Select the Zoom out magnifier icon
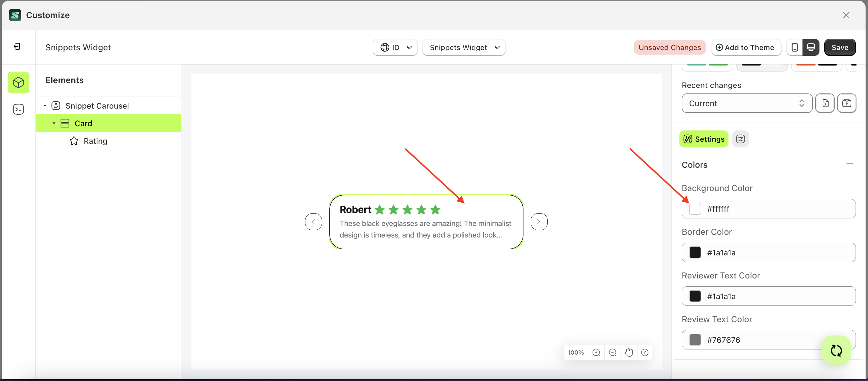The width and height of the screenshot is (868, 381). 613,352
